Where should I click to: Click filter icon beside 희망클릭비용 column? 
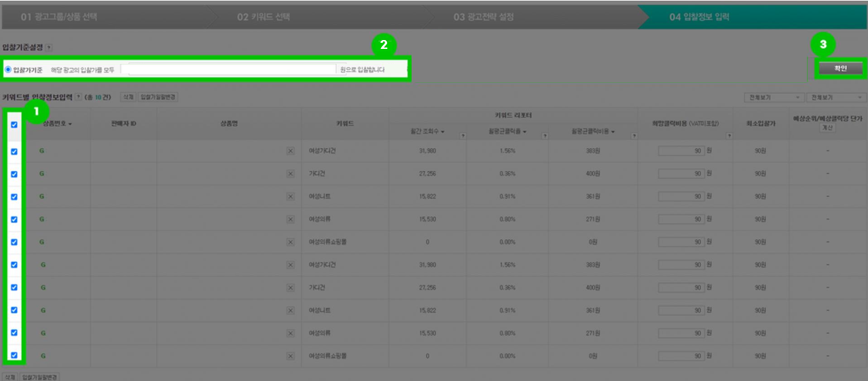(729, 136)
